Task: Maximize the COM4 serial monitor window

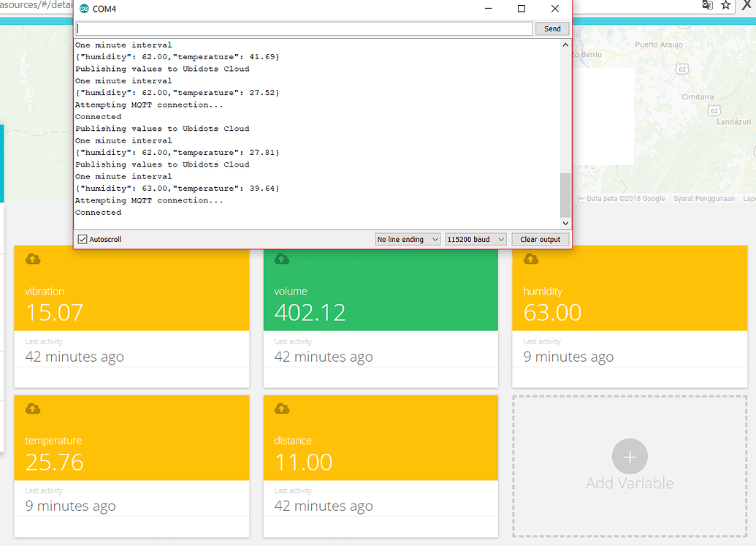Action: pyautogui.click(x=522, y=9)
